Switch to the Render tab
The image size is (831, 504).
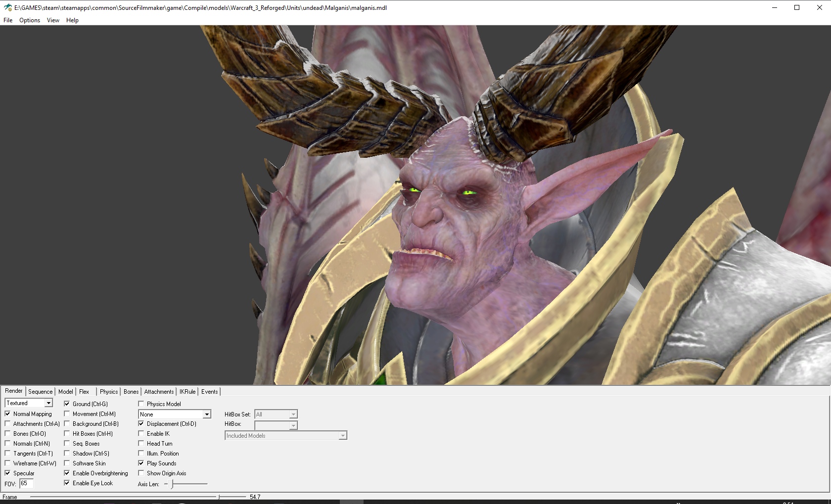point(14,391)
